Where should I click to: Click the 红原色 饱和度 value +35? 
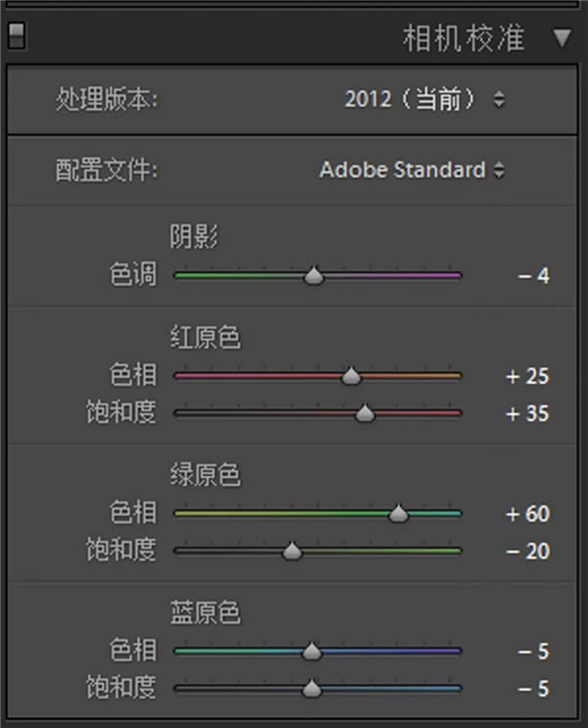(527, 413)
